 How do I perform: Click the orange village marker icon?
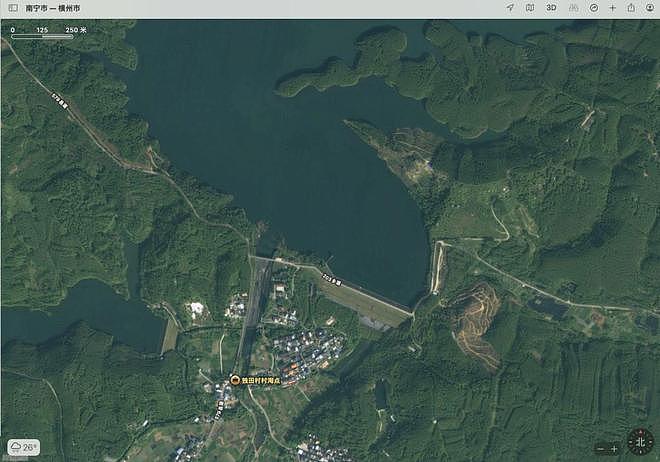click(234, 380)
